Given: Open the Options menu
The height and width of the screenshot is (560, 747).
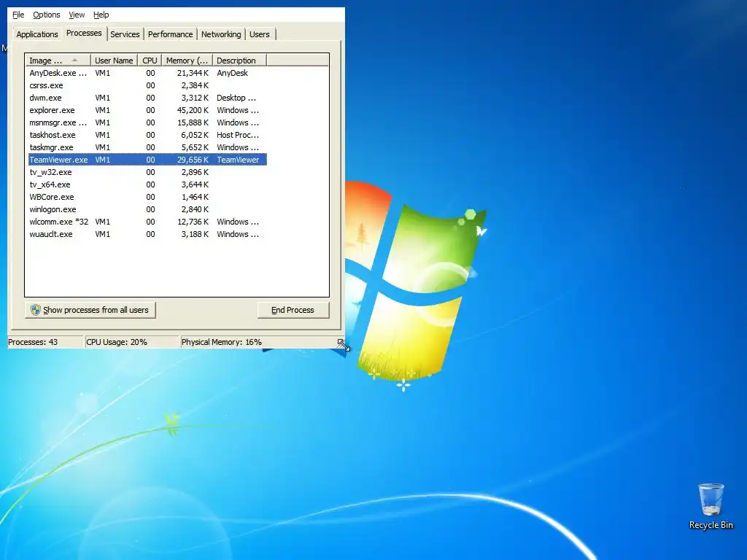Looking at the screenshot, I should point(46,15).
